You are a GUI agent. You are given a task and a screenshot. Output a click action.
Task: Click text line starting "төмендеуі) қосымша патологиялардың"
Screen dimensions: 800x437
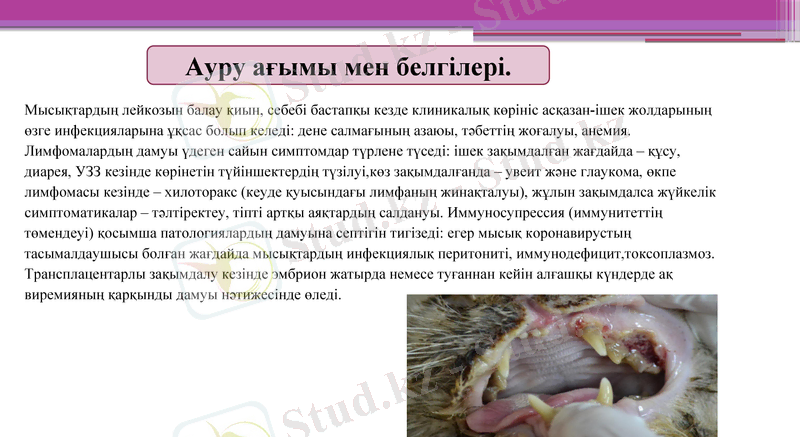click(x=328, y=233)
